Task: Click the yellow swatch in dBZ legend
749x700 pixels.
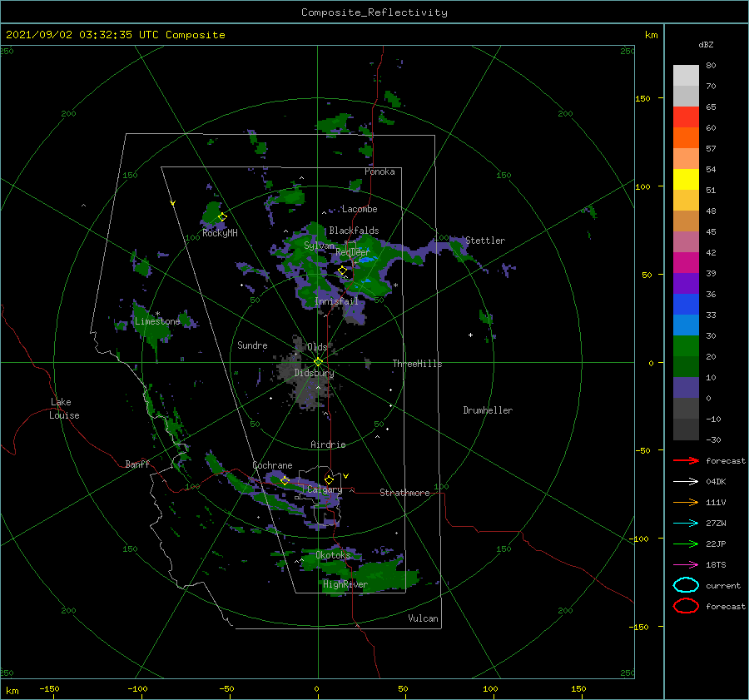Action: pyautogui.click(x=686, y=180)
